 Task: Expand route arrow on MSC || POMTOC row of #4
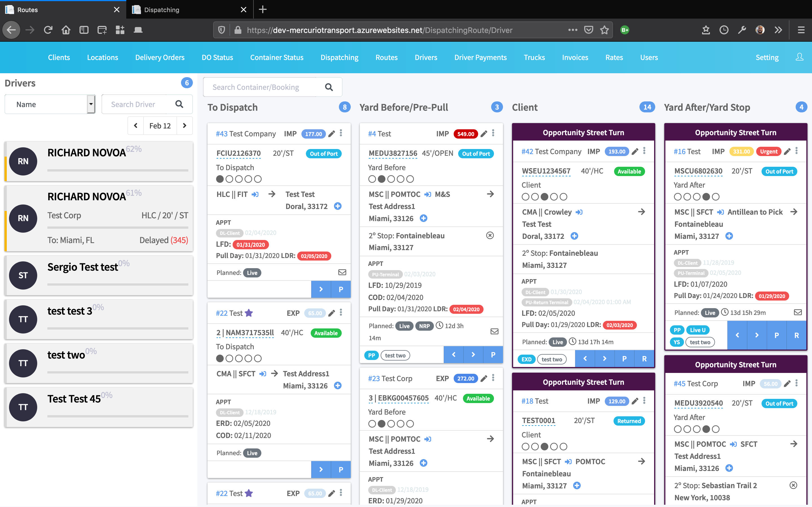pos(490,194)
